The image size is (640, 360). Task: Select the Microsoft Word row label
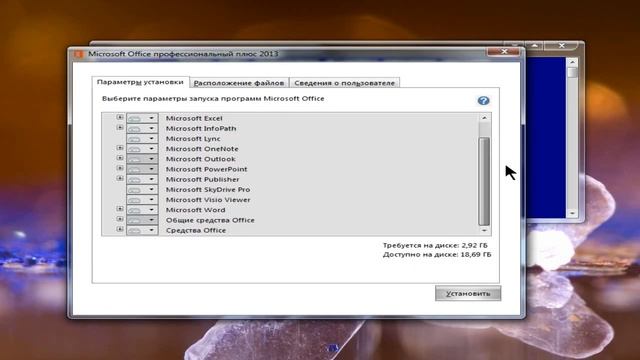pyautogui.click(x=196, y=210)
